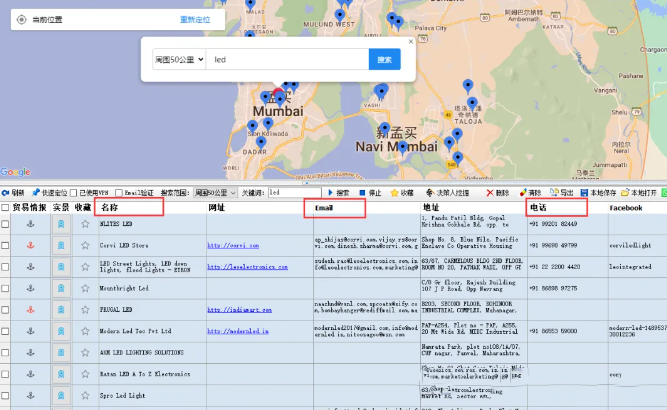Open the 搜索范围 range dropdown in toolbar
Screen dimensions: 667x410
click(215, 193)
